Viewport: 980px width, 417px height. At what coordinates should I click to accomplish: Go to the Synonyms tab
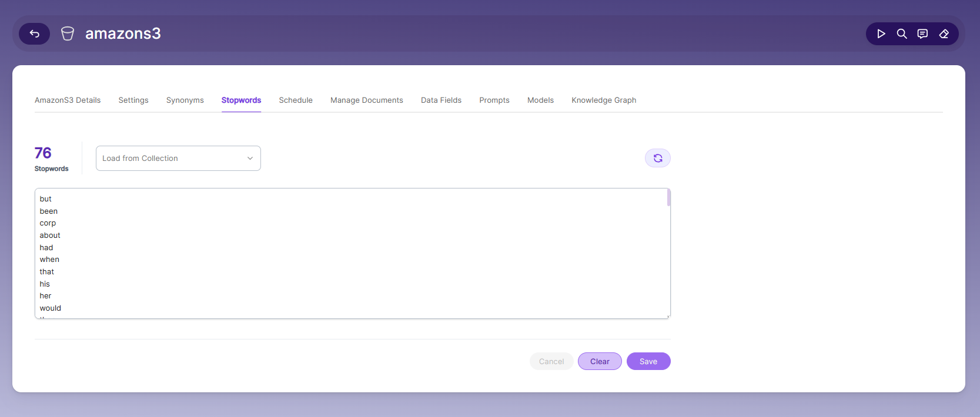[185, 100]
